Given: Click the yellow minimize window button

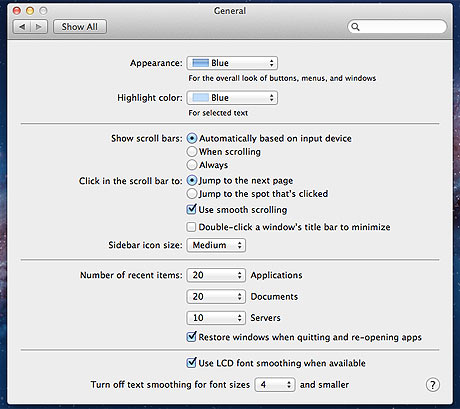Looking at the screenshot, I should click(x=30, y=11).
